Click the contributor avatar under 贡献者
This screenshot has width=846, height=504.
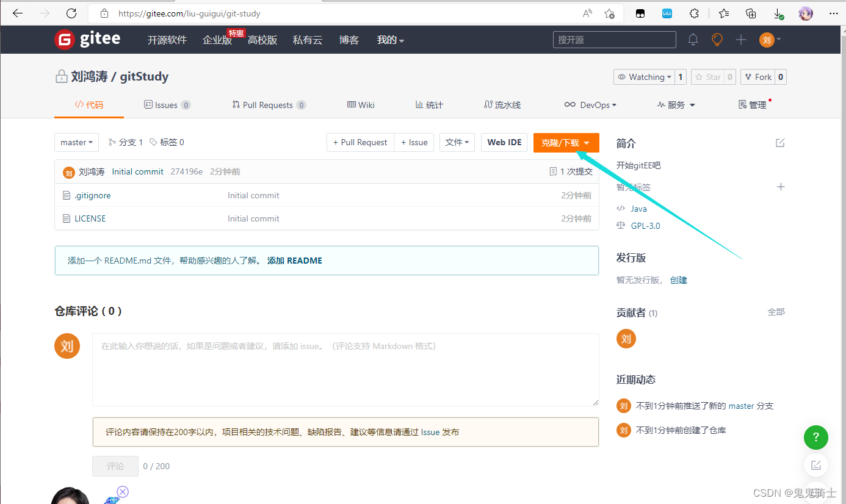(x=626, y=339)
